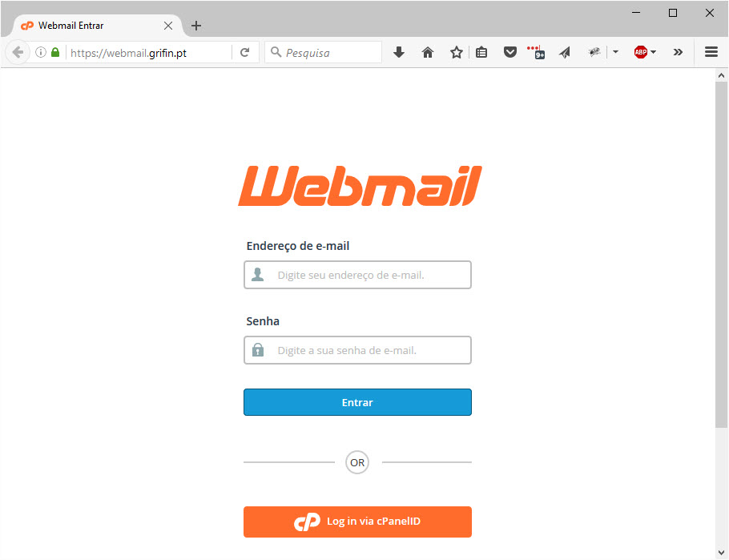Reload the page with refresh icon
The image size is (729, 560).
(245, 53)
